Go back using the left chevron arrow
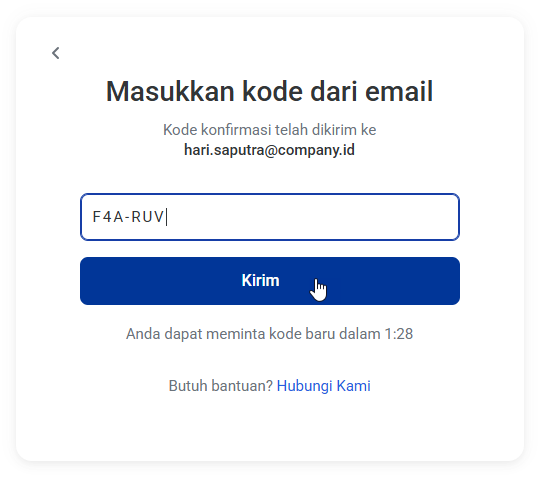Viewport: 539px width, 479px height. point(56,53)
